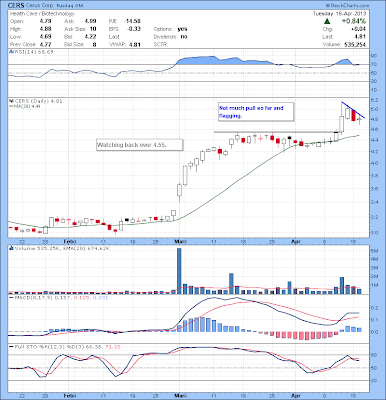The width and height of the screenshot is (386, 400).
Task: Click the 'Watching back over 4.55.' annotation
Action: [140, 145]
